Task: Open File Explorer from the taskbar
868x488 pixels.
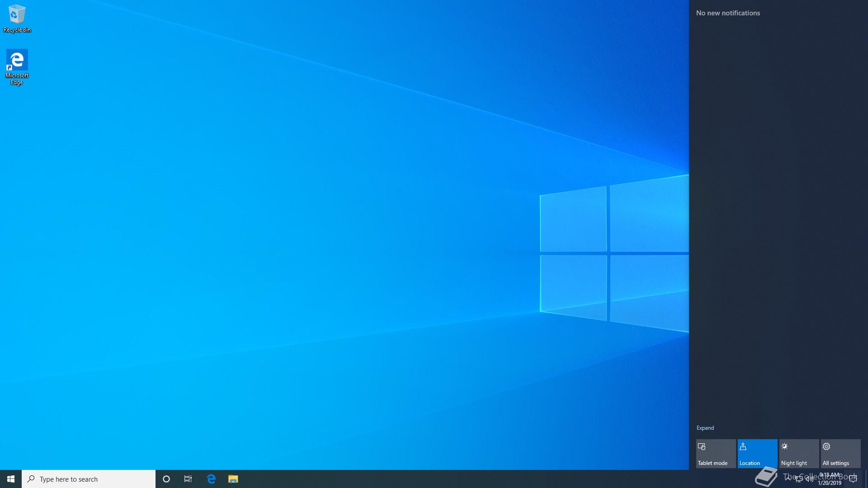Action: 233,479
